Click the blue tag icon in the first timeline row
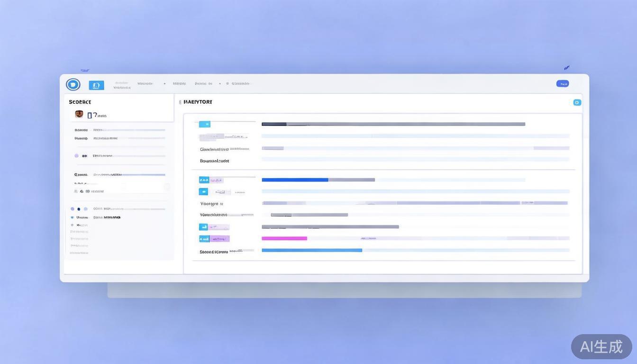Image resolution: width=637 pixels, height=364 pixels. point(204,124)
